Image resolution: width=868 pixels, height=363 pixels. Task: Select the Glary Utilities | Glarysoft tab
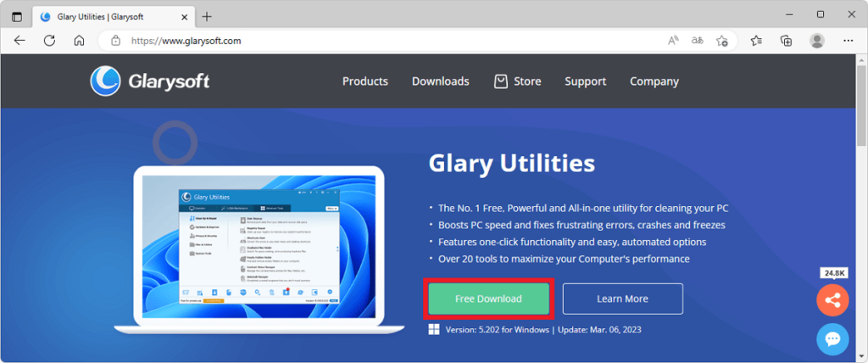click(x=113, y=17)
